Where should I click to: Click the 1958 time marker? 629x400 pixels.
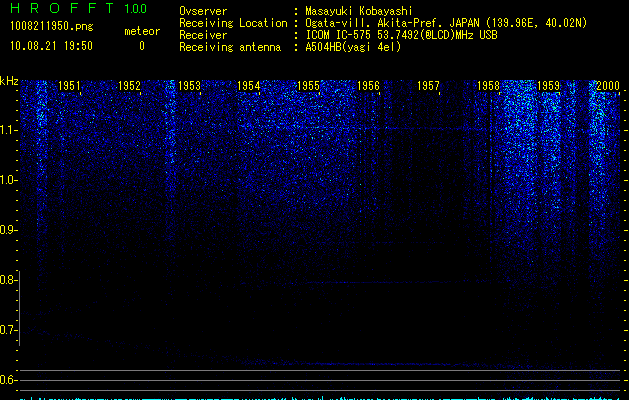point(488,86)
